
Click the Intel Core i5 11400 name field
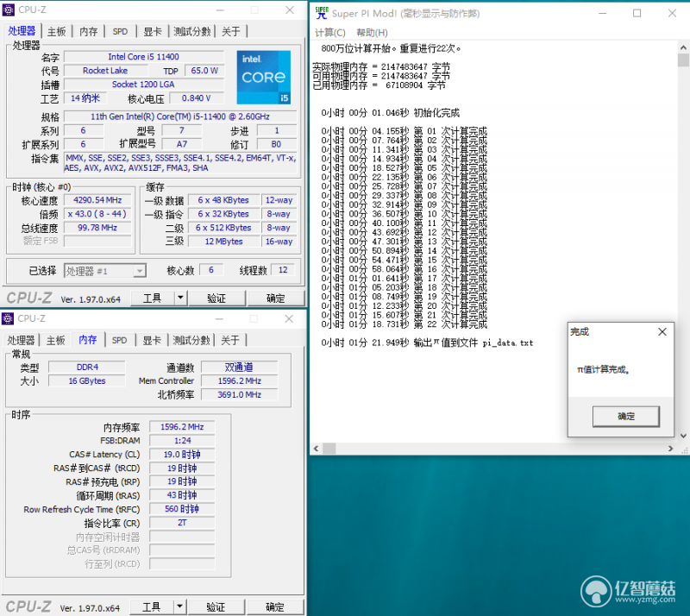pyautogui.click(x=144, y=57)
